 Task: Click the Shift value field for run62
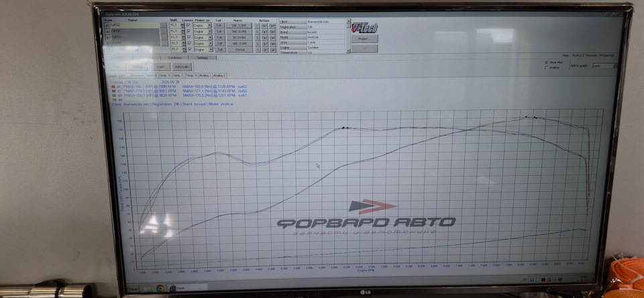pyautogui.click(x=175, y=25)
